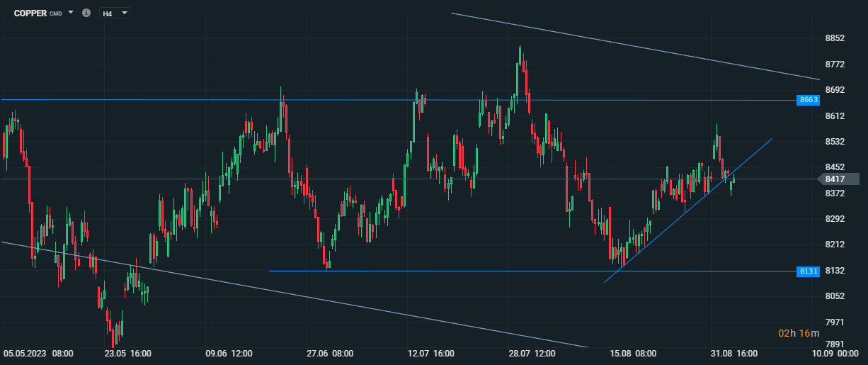
Task: Click the 8692 price axis label
Action: [x=835, y=90]
